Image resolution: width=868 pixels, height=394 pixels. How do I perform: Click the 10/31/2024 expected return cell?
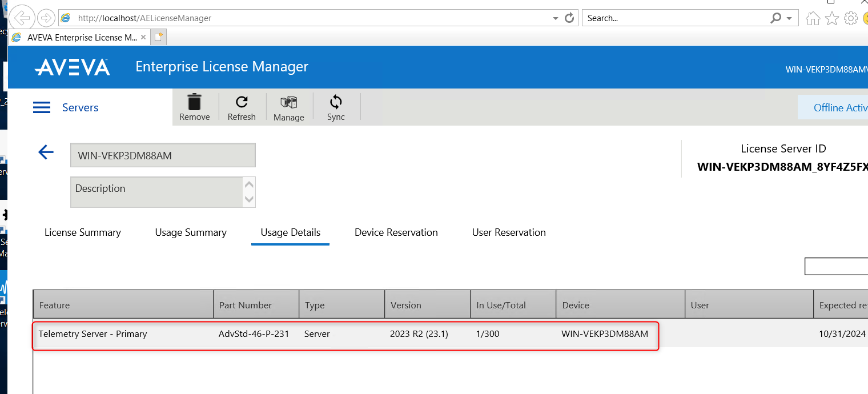click(x=842, y=333)
